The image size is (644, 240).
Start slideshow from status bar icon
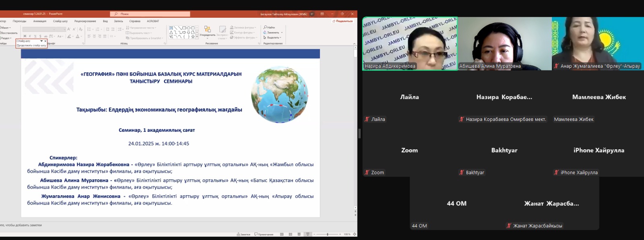click(x=308, y=234)
